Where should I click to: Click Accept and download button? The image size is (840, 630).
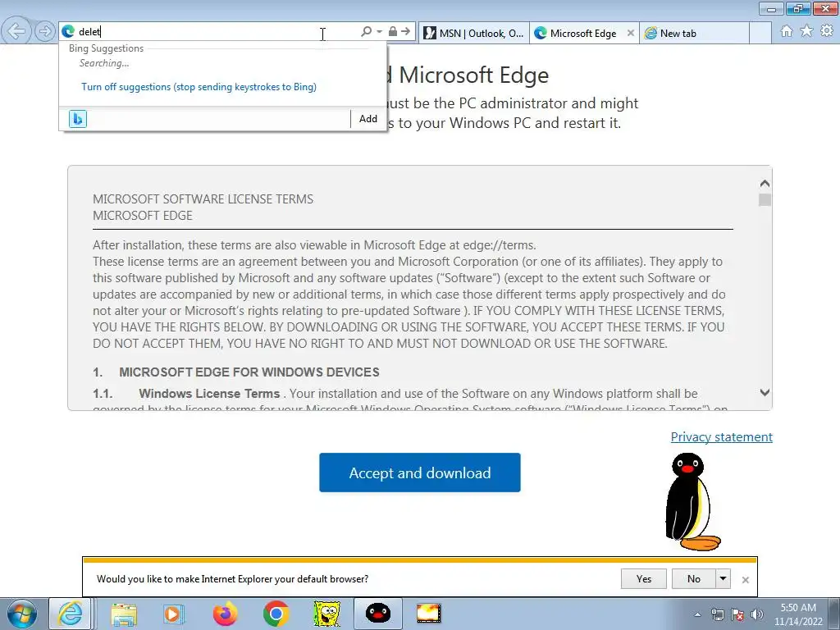pyautogui.click(x=420, y=472)
